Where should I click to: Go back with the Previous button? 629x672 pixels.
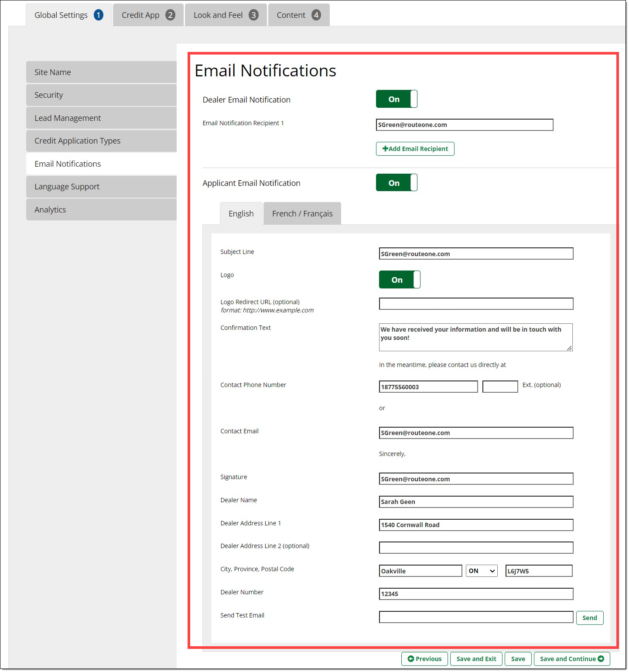pyautogui.click(x=424, y=659)
